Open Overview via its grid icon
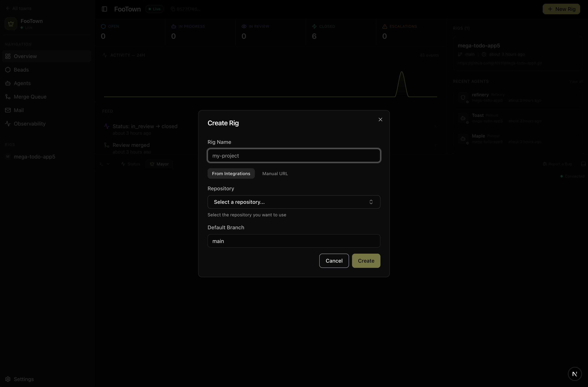Image resolution: width=588 pixels, height=387 pixels. (x=8, y=56)
